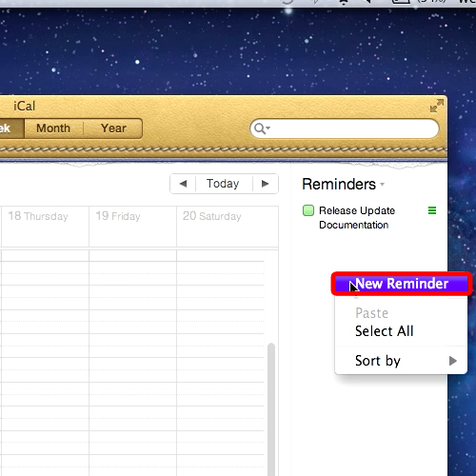
Task: Go to previous week arrow
Action: [183, 184]
